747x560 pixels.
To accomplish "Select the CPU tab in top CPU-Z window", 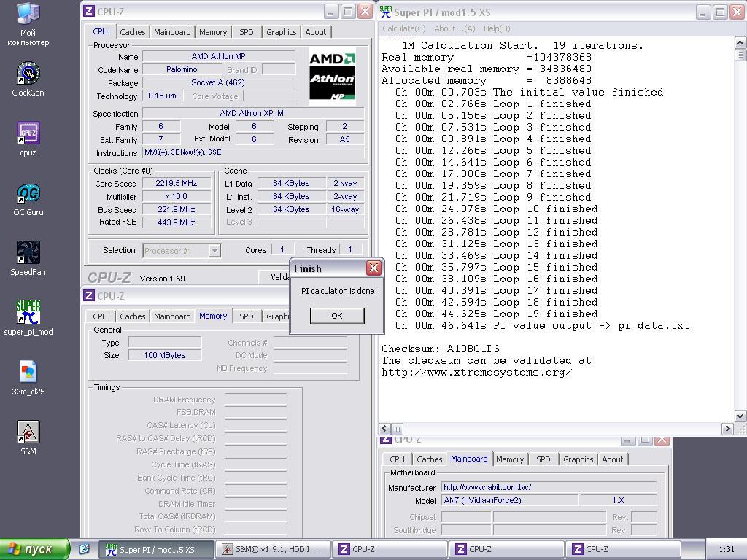I will click(x=100, y=31).
